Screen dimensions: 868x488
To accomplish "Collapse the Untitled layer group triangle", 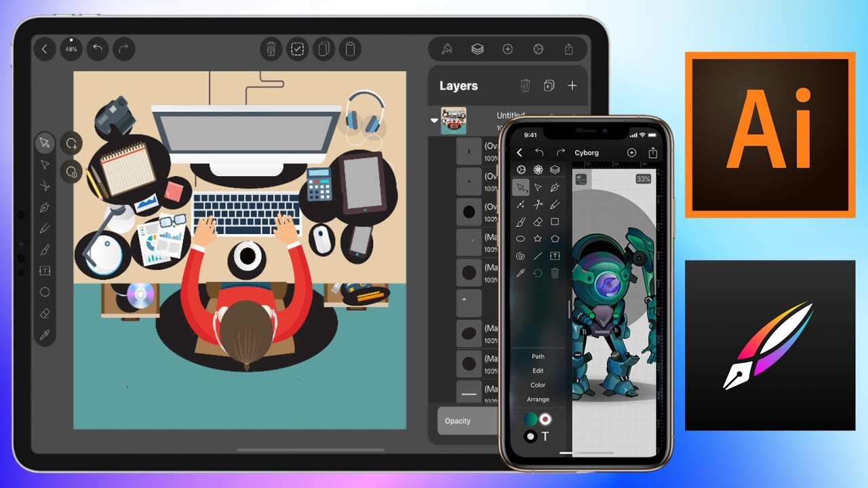I will [435, 121].
